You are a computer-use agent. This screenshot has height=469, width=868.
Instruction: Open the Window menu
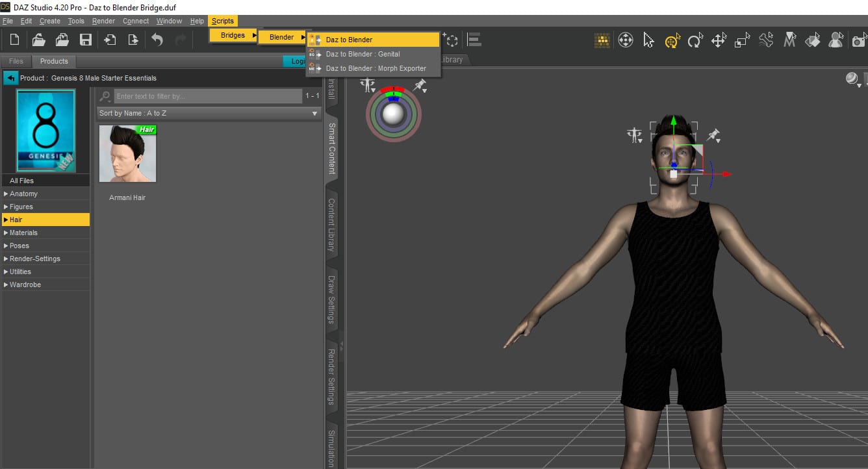tap(169, 21)
